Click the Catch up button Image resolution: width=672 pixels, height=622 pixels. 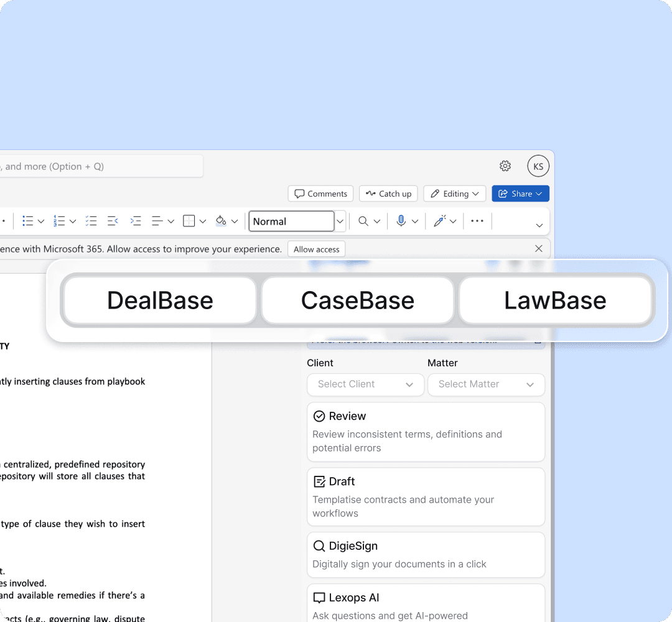coord(388,193)
